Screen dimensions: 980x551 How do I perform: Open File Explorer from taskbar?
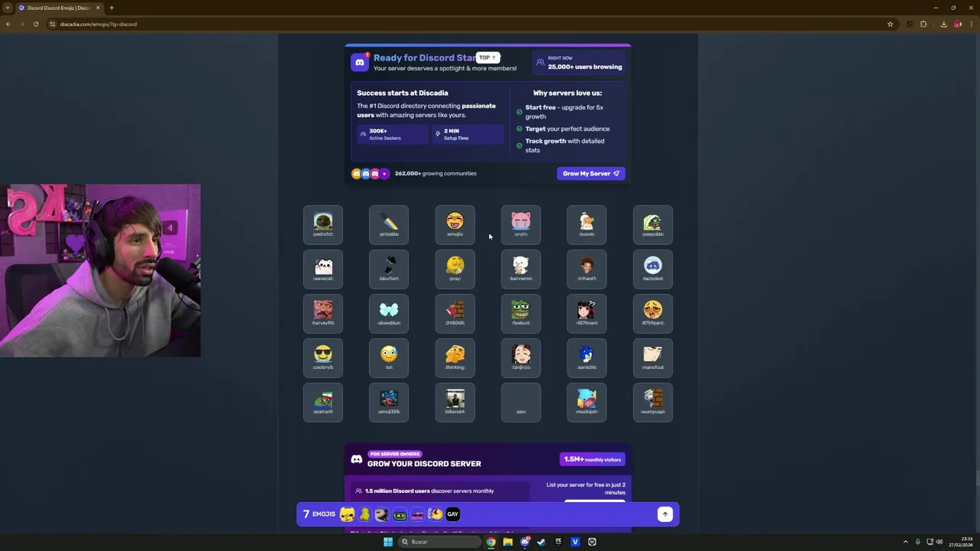(508, 542)
